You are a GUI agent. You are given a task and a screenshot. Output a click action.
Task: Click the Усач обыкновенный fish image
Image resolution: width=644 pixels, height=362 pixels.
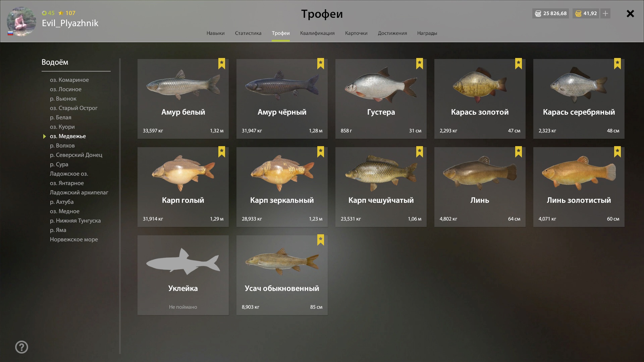pyautogui.click(x=282, y=261)
